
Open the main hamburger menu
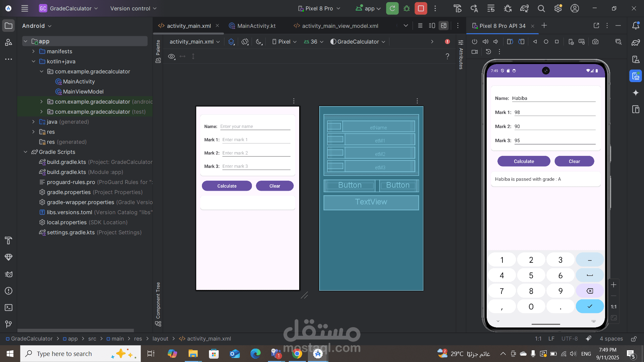click(24, 8)
